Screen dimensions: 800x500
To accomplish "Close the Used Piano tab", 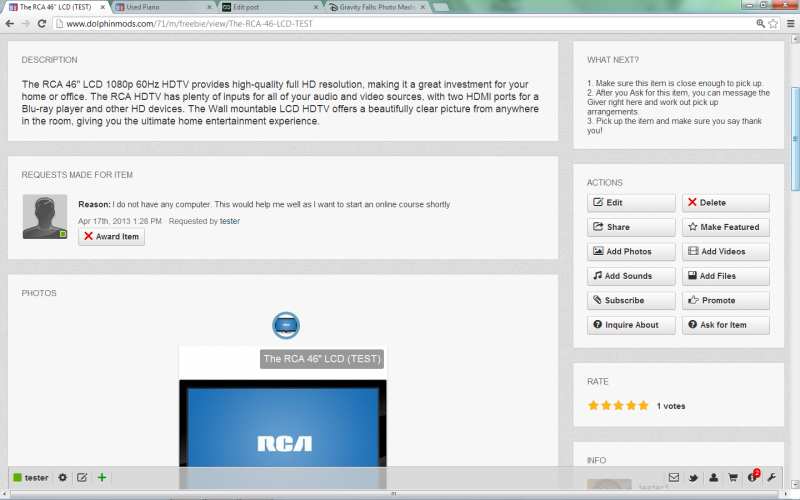I will (209, 7).
